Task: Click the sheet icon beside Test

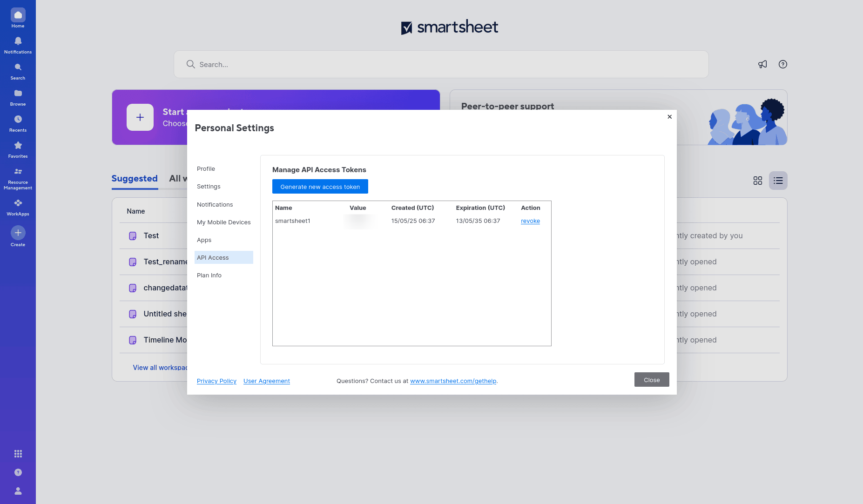Action: [133, 236]
